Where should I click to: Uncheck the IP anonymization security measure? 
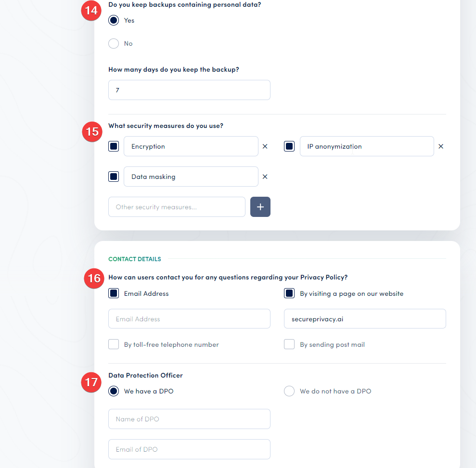click(x=289, y=146)
